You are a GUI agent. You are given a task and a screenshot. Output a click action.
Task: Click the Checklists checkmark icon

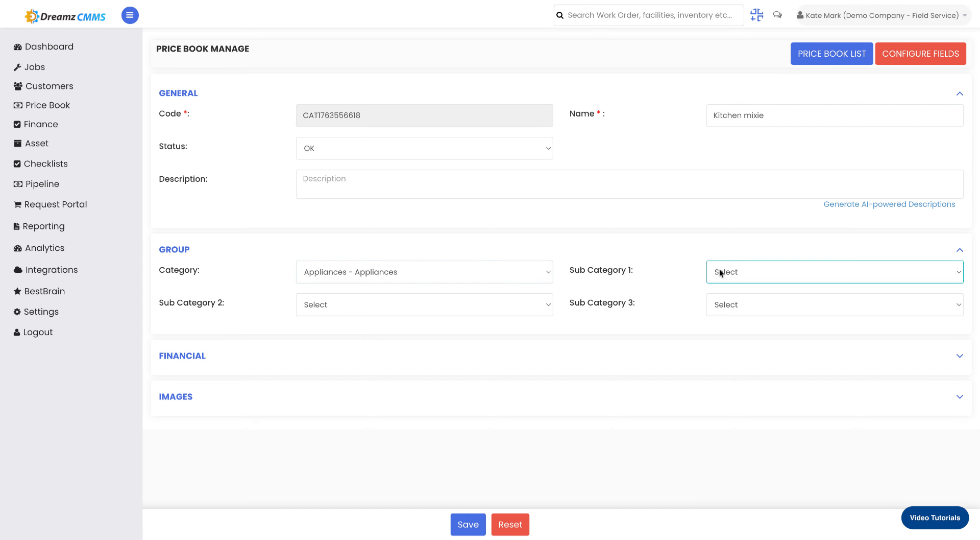pyautogui.click(x=17, y=163)
